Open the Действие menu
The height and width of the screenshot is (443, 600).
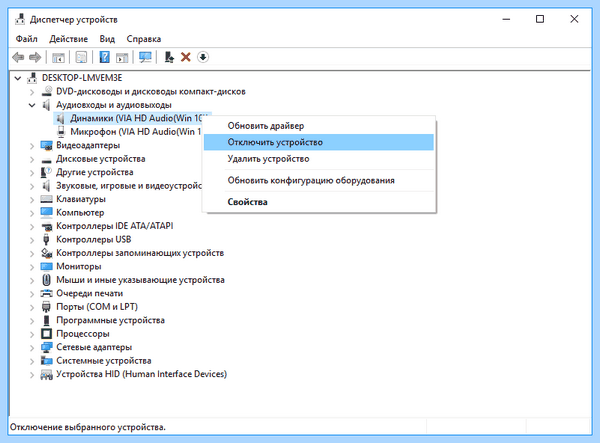pyautogui.click(x=68, y=39)
